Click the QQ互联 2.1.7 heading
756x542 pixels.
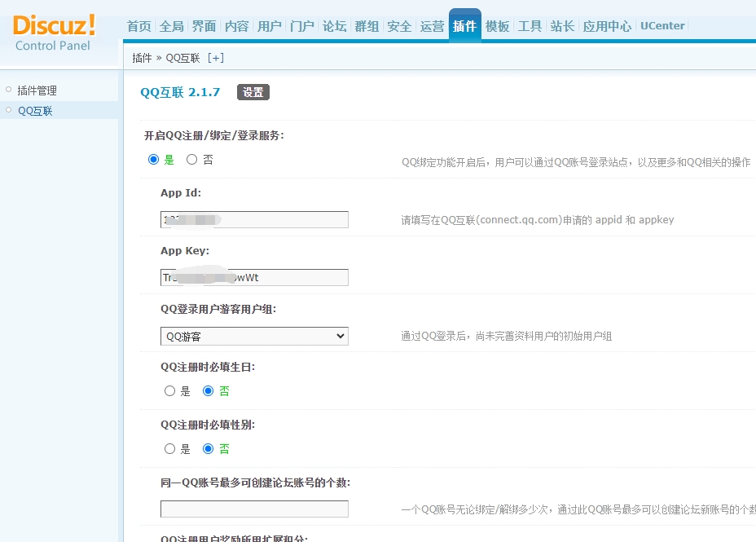click(180, 92)
